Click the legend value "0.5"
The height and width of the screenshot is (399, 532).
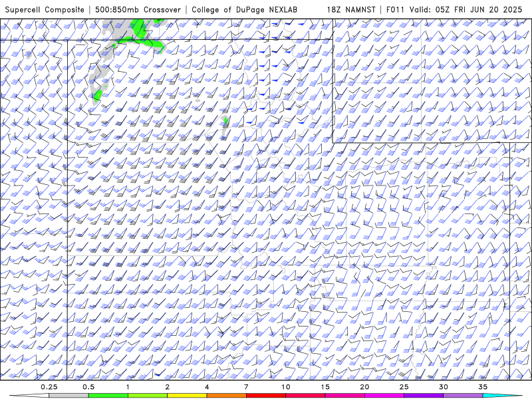[x=88, y=387]
